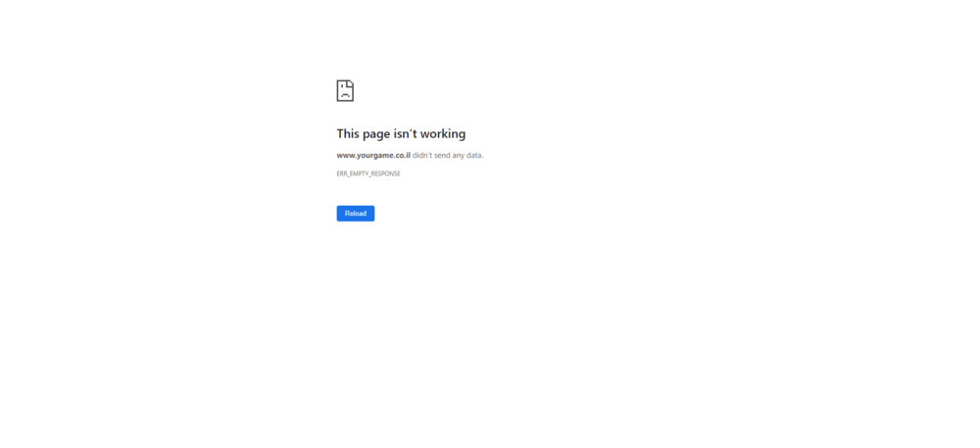Image resolution: width=980 pixels, height=448 pixels.
Task: Click the word 'send' in the description line
Action: click(442, 155)
